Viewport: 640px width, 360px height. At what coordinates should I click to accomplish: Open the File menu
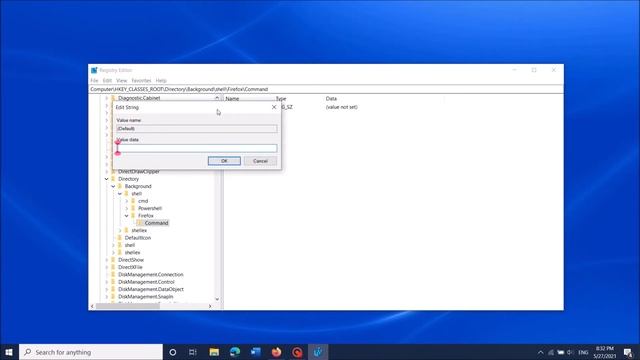pyautogui.click(x=94, y=80)
